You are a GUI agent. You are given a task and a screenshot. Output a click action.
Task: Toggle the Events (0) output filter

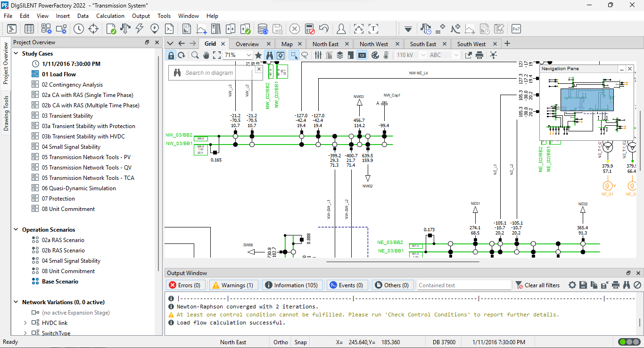pyautogui.click(x=347, y=285)
